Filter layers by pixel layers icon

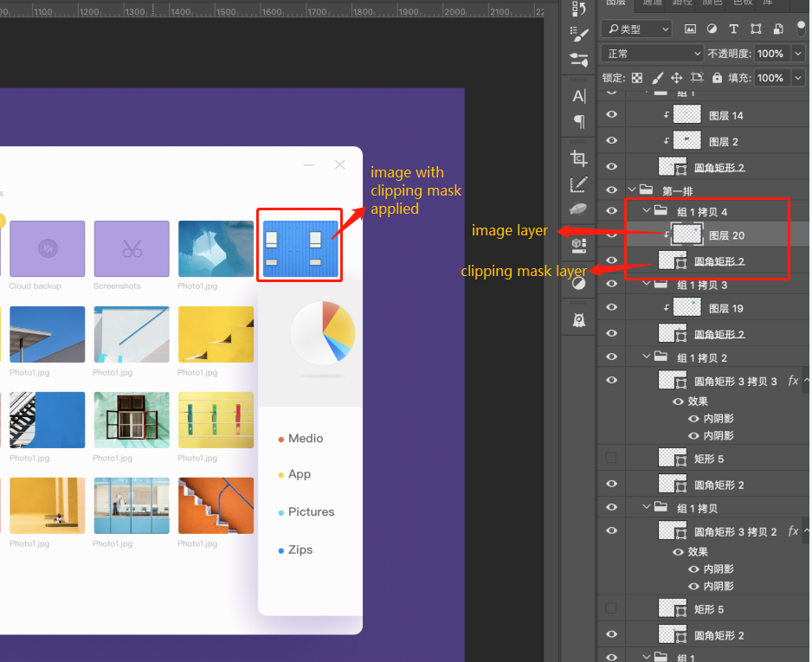(x=690, y=29)
